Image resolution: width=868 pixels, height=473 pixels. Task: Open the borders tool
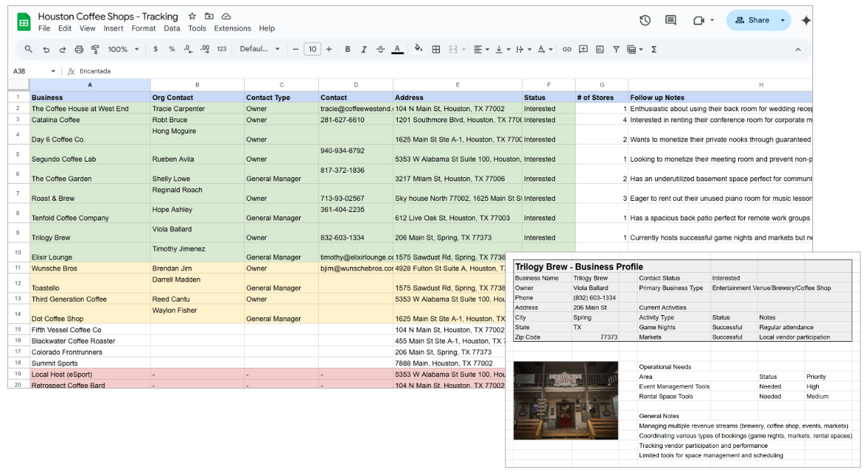436,49
